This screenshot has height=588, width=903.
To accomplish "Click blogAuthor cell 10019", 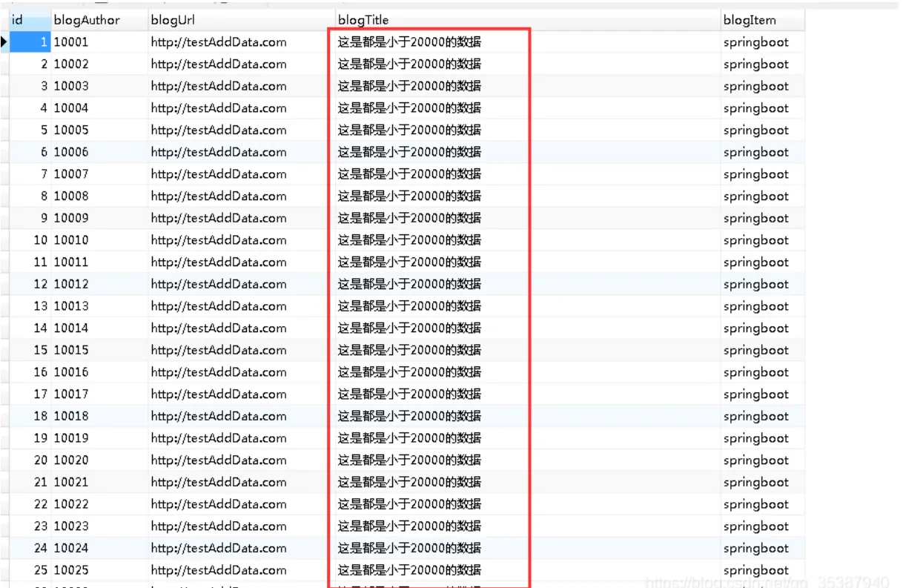I will click(99, 438).
